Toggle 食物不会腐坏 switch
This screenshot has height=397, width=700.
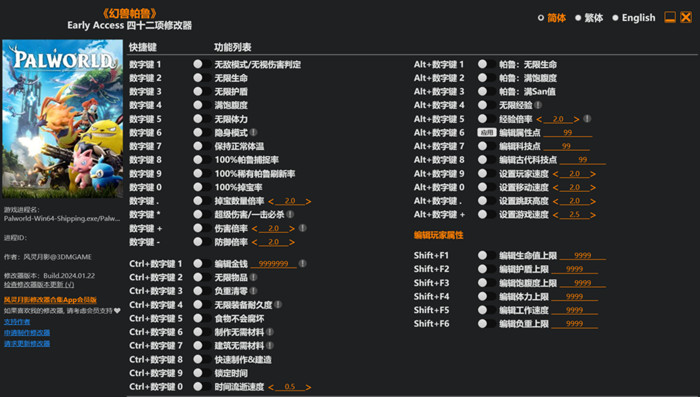click(202, 318)
